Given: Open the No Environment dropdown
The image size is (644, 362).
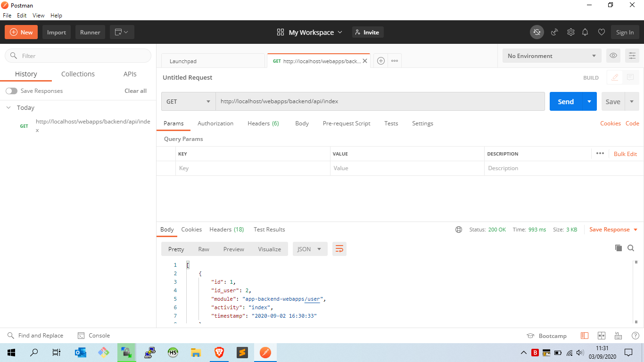Looking at the screenshot, I should [x=552, y=56].
